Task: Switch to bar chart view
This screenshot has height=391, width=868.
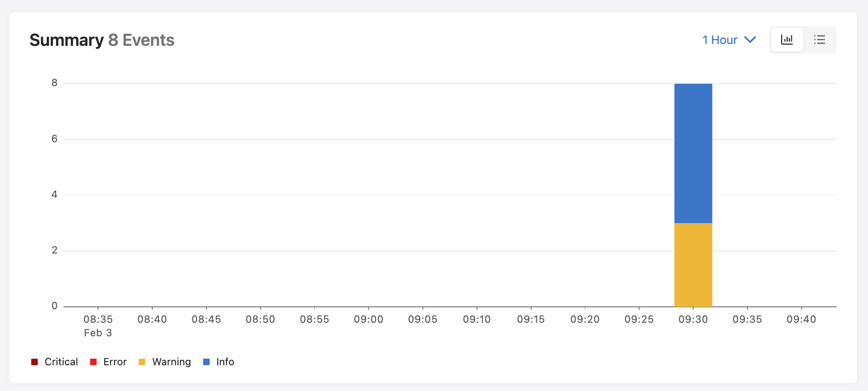Action: 787,40
